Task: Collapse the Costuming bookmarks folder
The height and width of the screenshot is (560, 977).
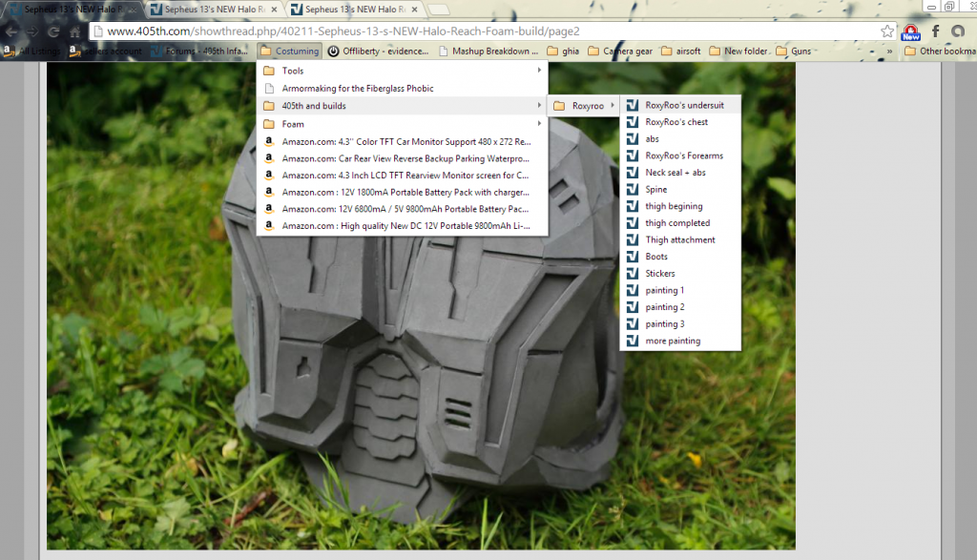Action: click(x=290, y=52)
